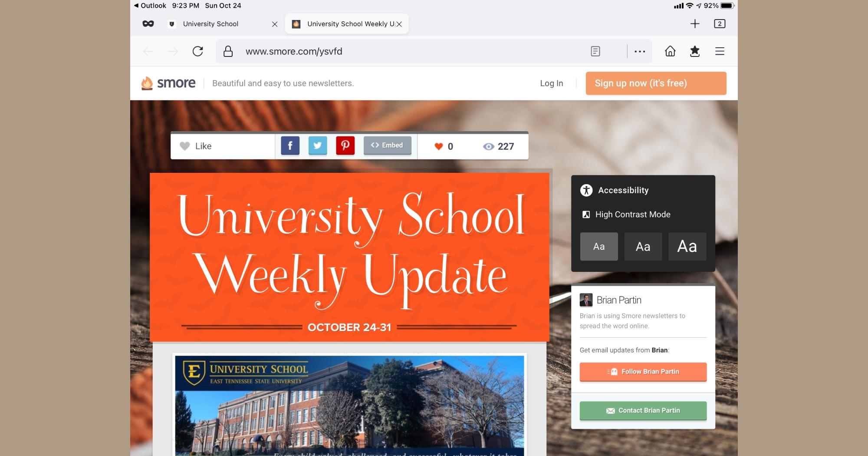Screen dimensions: 868x456
Task: Select the largest Aa text size
Action: [x=687, y=247]
